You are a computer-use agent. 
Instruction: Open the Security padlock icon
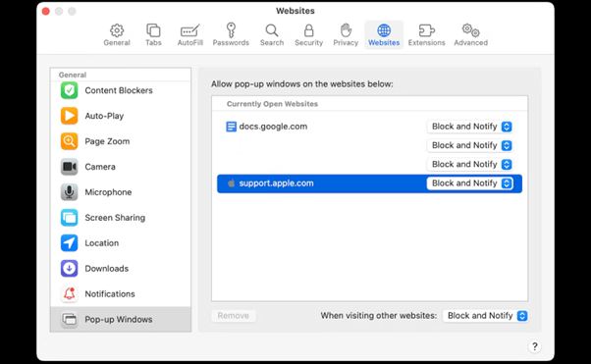coord(308,30)
